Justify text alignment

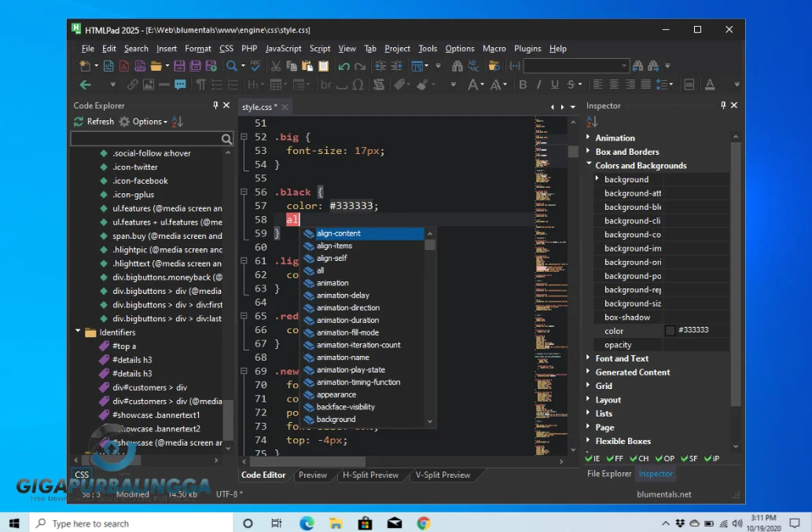tap(646, 84)
